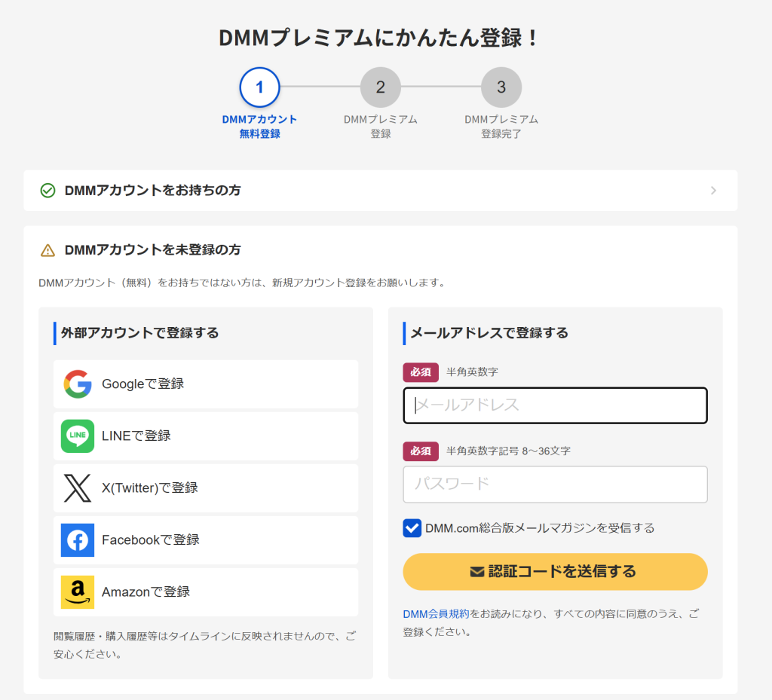Open the DMMアカウントをお持ちの方 section
Viewport: 772px width, 700px height.
point(153,191)
